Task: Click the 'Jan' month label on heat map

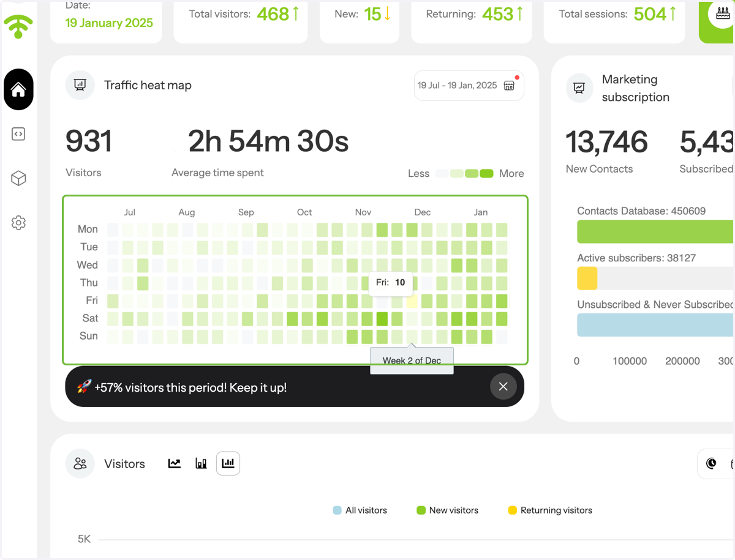Action: coord(481,212)
